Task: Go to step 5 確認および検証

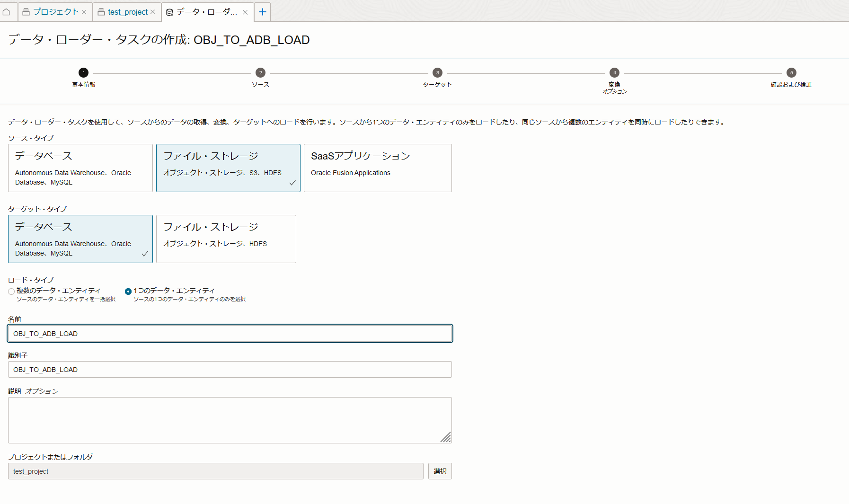Action: [x=791, y=78]
